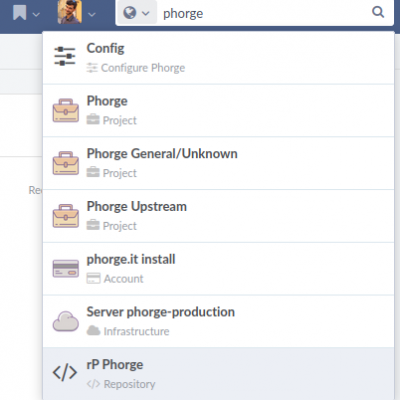Click the briefcase icon for Phorge Upstream

point(66,216)
